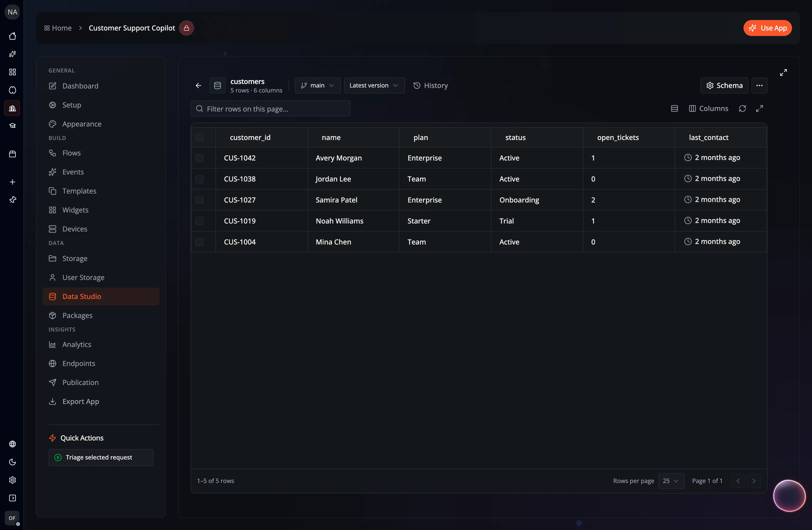
Task: Click the plus icon in left rail
Action: [x=12, y=182]
